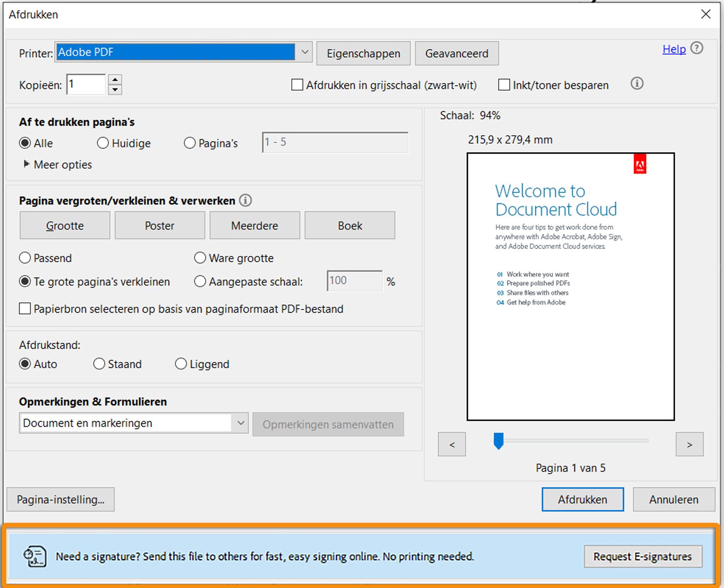The width and height of the screenshot is (724, 588).
Task: Check Papierbron selecteren op basis van paginaformaat
Action: coord(25,309)
